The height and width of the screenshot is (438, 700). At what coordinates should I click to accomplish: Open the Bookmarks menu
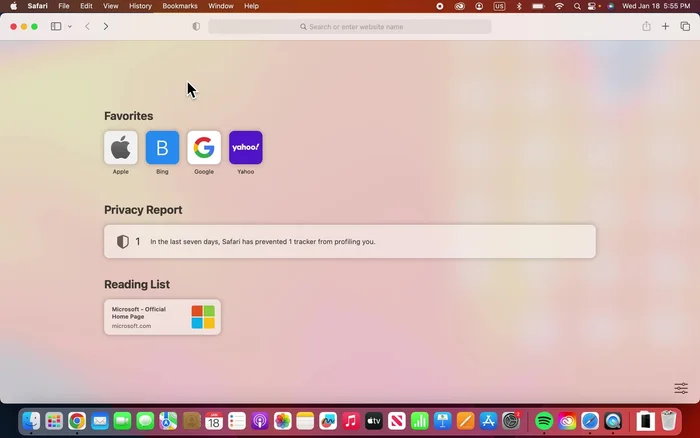pos(180,6)
